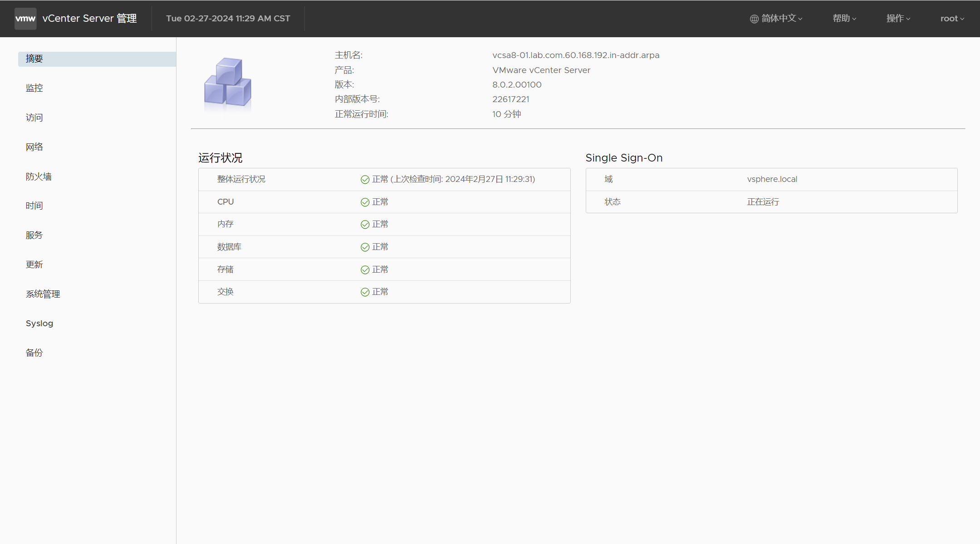
Task: Click the build number 22617221
Action: point(510,99)
